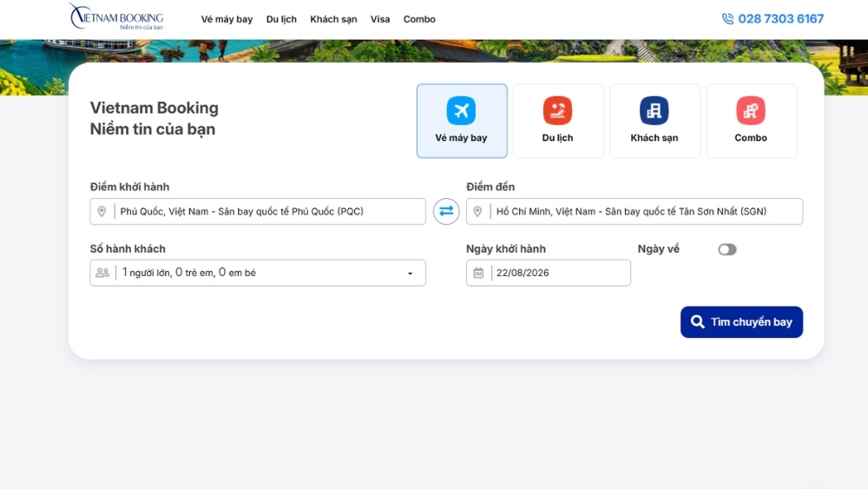868x489 pixels.
Task: Open Khách sạn in top navigation
Action: (333, 19)
